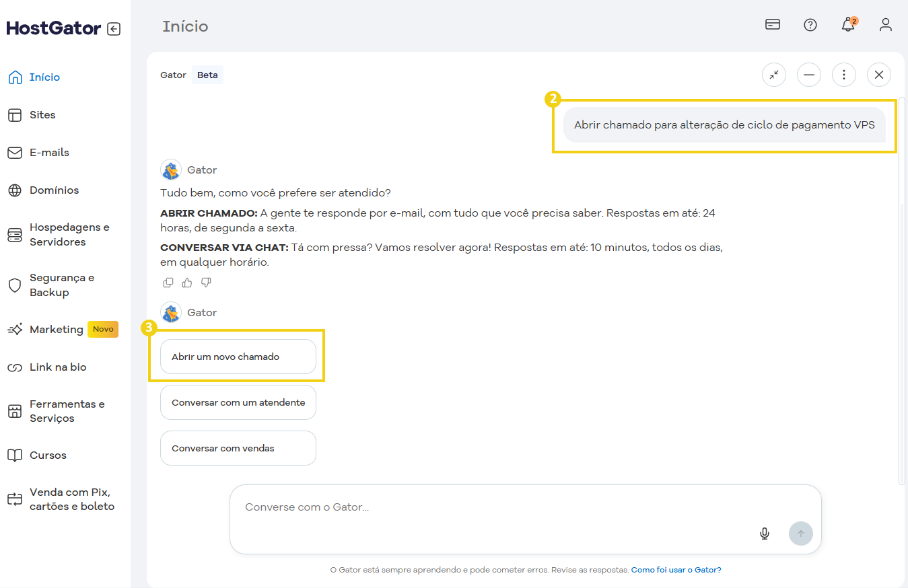
Task: Collapse the sidebar with the arrow next to HostGator
Action: pyautogui.click(x=114, y=28)
